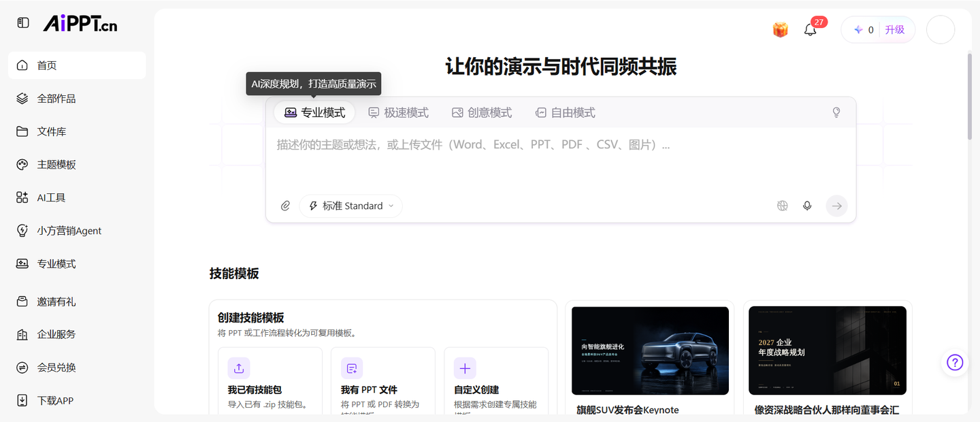This screenshot has height=422, width=980.
Task: Switch to the 极速模式 tab
Action: pyautogui.click(x=398, y=113)
